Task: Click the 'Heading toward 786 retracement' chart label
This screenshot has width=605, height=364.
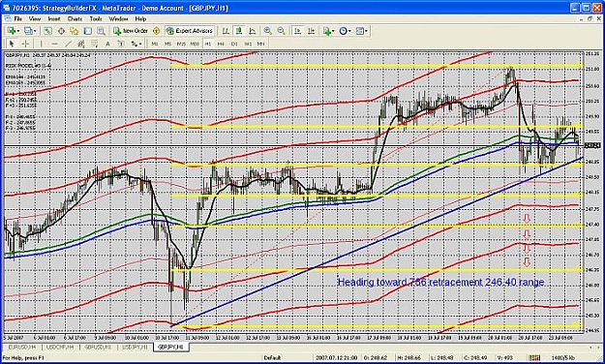Action: tap(441, 282)
